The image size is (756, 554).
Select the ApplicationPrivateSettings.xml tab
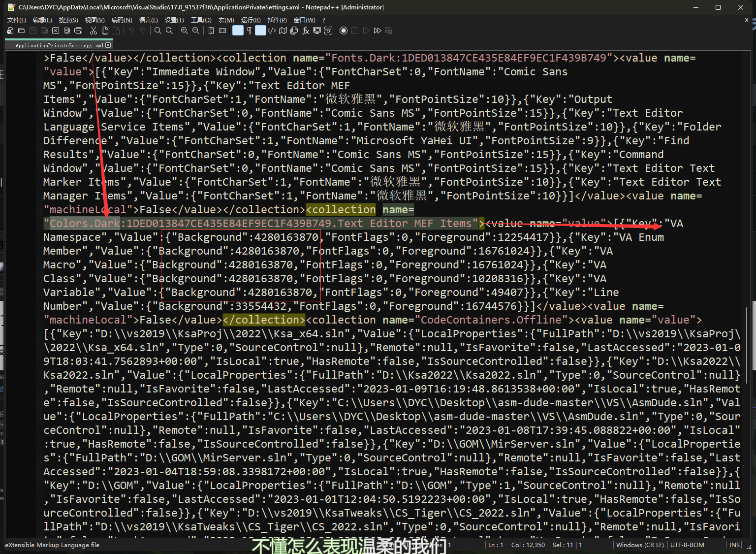[x=59, y=45]
